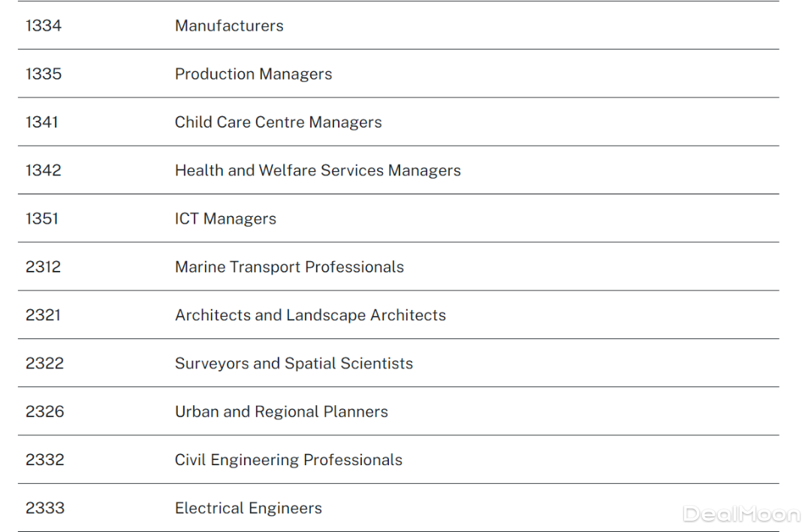The image size is (811, 532).
Task: Click the Electrical Engineers row label
Action: coord(248,508)
